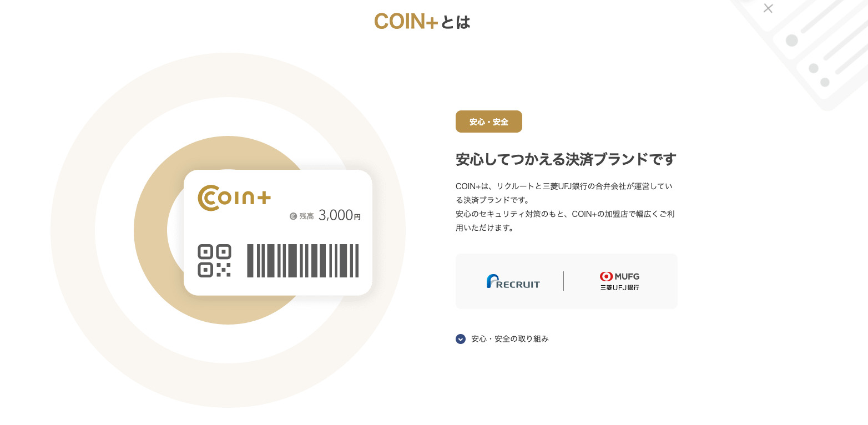Image resolution: width=868 pixels, height=425 pixels.
Task: Select the 三菱UFJ銀行 text under MUFG
Action: tap(619, 287)
